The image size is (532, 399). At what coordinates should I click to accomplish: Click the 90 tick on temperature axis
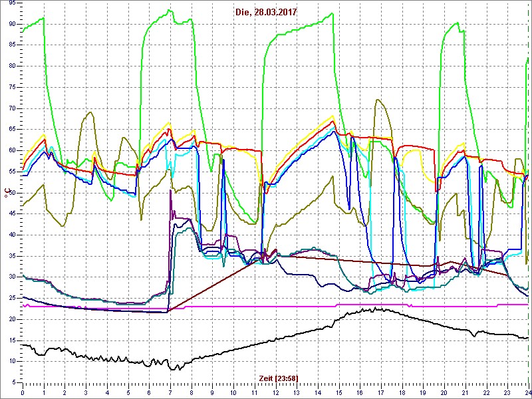coord(11,24)
